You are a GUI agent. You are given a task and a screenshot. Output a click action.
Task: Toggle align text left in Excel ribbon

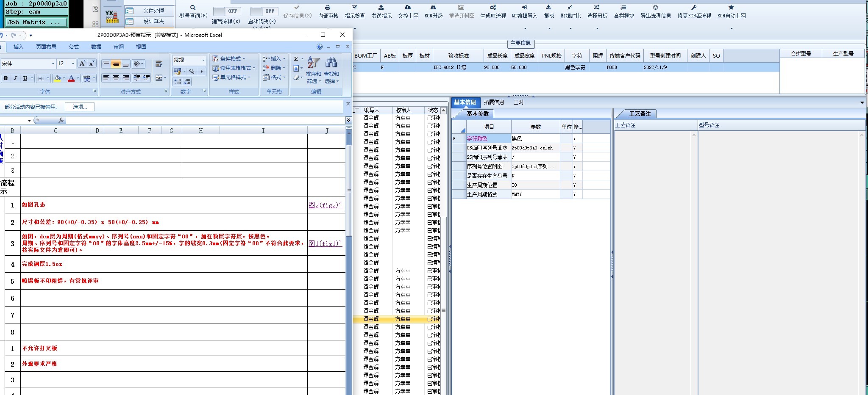tap(106, 78)
